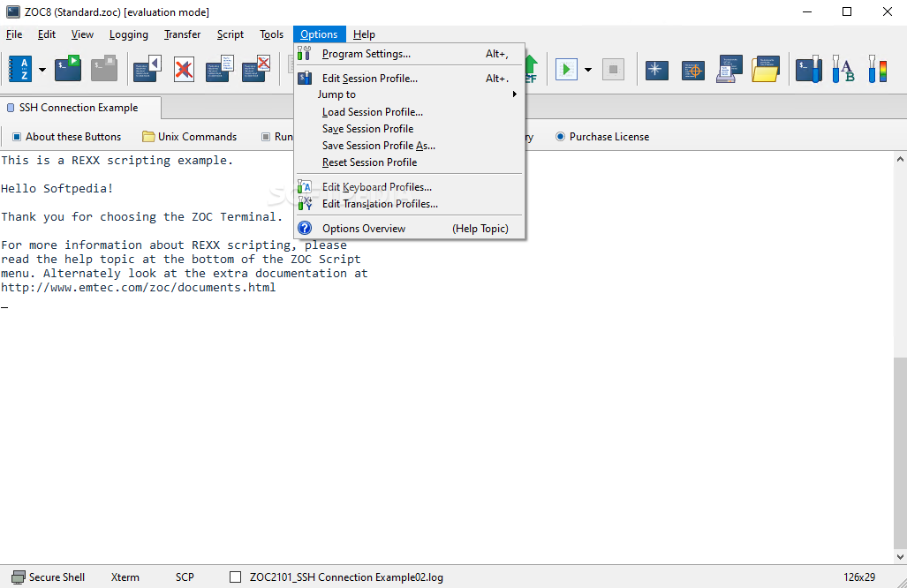Open the Help menu
907x588 pixels.
click(x=364, y=34)
